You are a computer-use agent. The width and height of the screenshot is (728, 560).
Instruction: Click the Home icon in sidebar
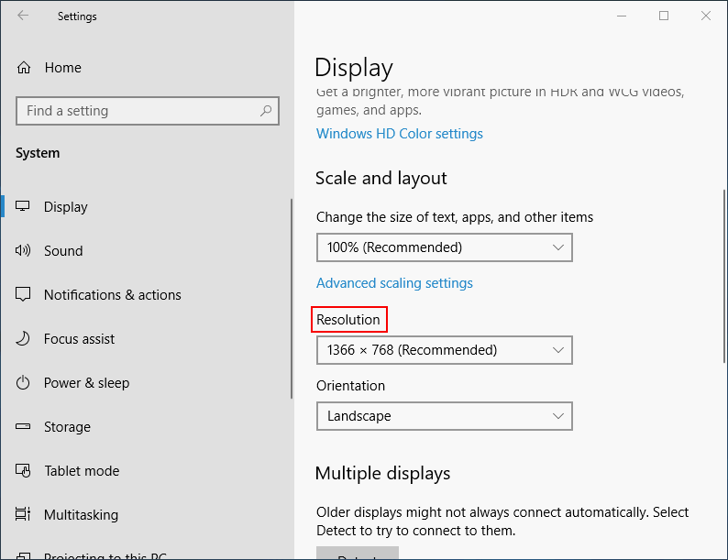(24, 68)
